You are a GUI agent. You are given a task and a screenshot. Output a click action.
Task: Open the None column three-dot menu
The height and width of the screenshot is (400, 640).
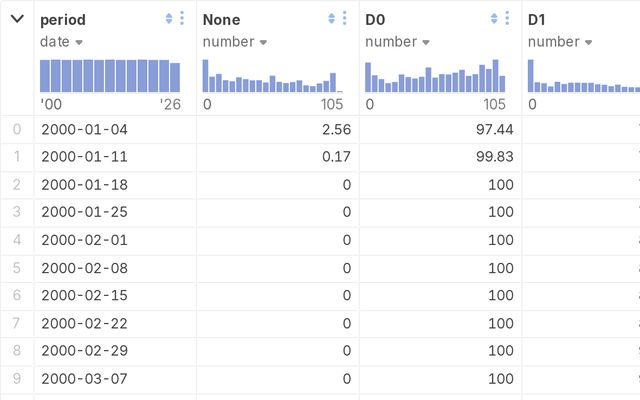(x=345, y=19)
